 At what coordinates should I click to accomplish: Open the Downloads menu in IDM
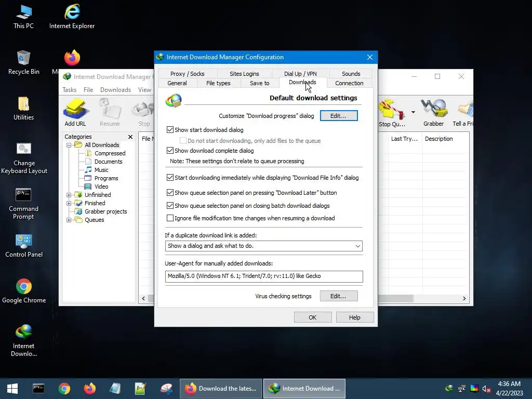click(115, 89)
